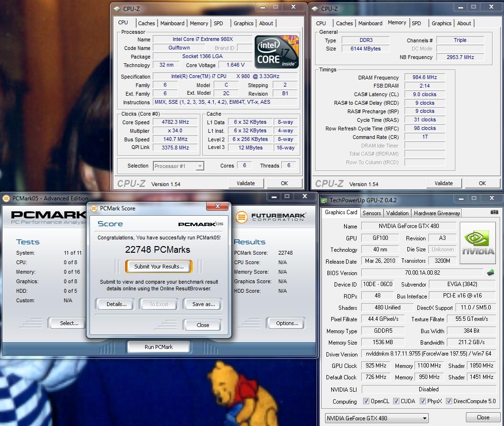Click the NVIDIA logo in GPU-Z
The width and height of the screenshot is (504, 426).
[478, 243]
